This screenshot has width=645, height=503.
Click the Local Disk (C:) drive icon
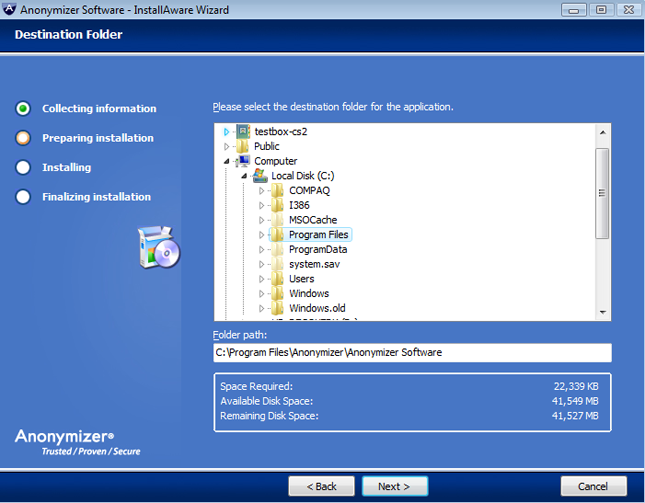click(x=260, y=175)
